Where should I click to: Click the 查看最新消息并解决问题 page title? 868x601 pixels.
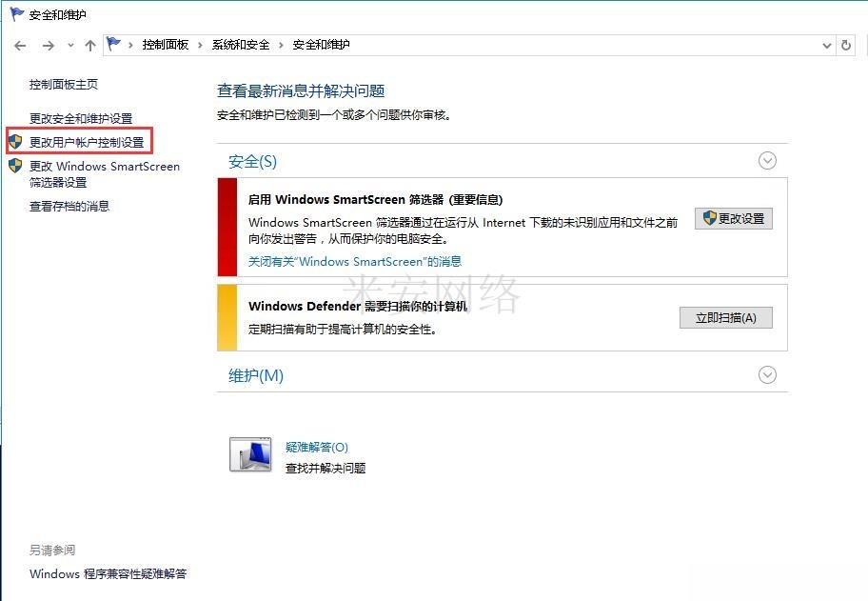click(301, 90)
